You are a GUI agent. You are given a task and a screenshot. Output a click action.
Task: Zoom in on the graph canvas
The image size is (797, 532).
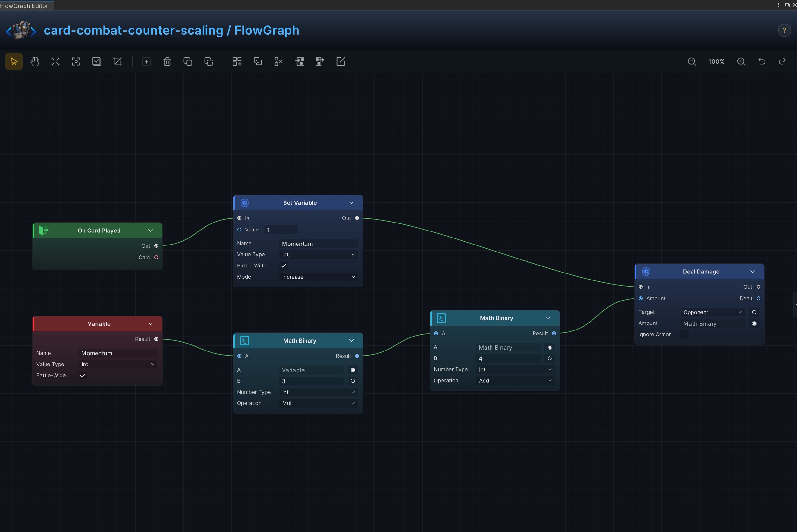(x=741, y=61)
